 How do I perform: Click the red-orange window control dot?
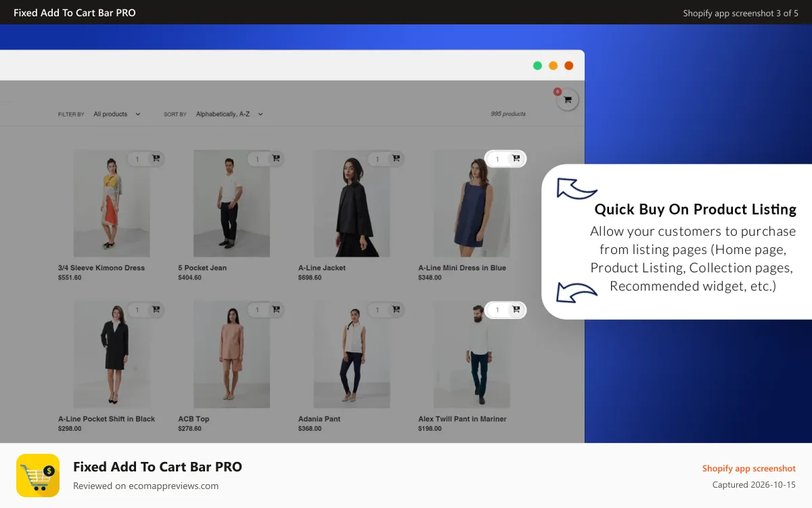coord(568,66)
